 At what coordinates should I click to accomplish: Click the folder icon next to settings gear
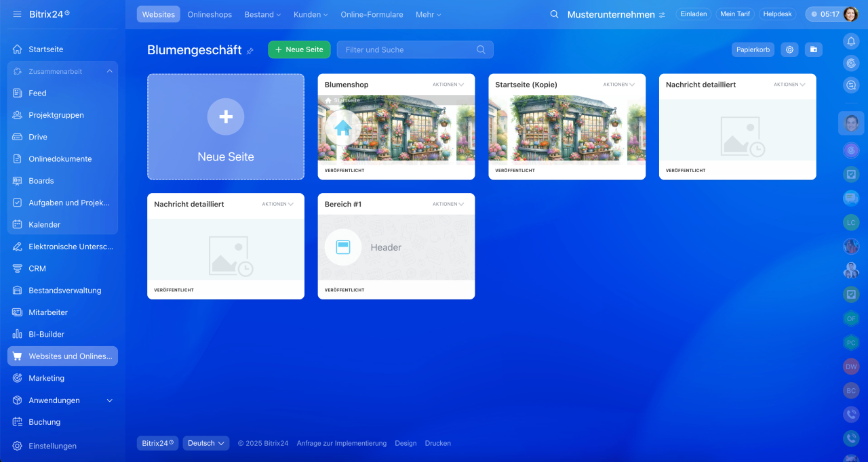click(x=813, y=49)
